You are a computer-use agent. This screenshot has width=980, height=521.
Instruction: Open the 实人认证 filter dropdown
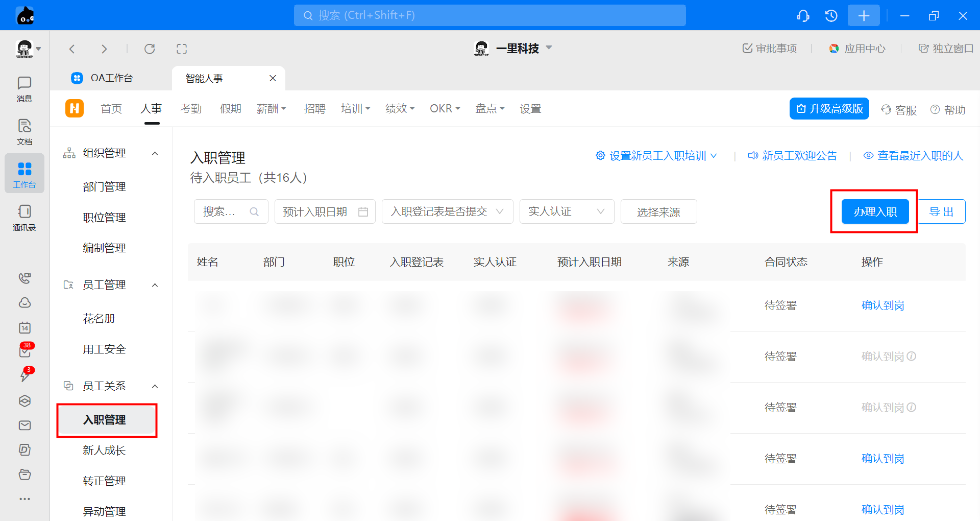567,211
